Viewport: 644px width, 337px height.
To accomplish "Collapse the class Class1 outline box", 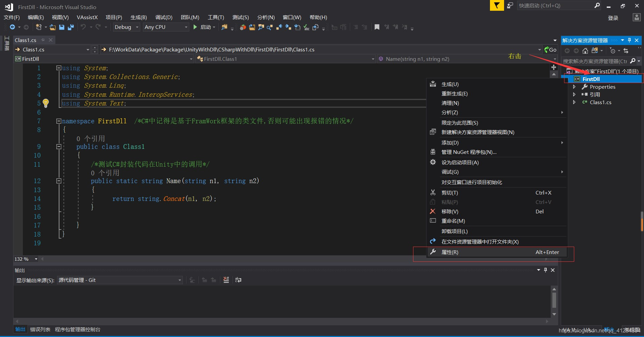I will coord(59,146).
